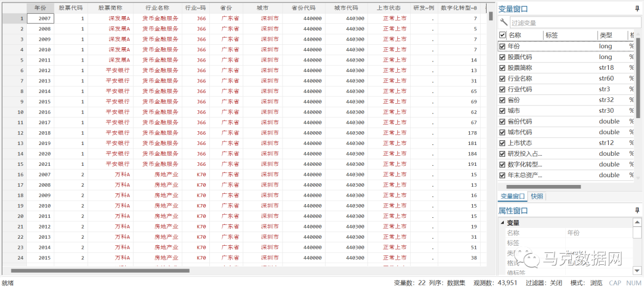Screen dimensions: 644x287
Task: Click the 类型 column header in variable list
Action: click(612, 35)
